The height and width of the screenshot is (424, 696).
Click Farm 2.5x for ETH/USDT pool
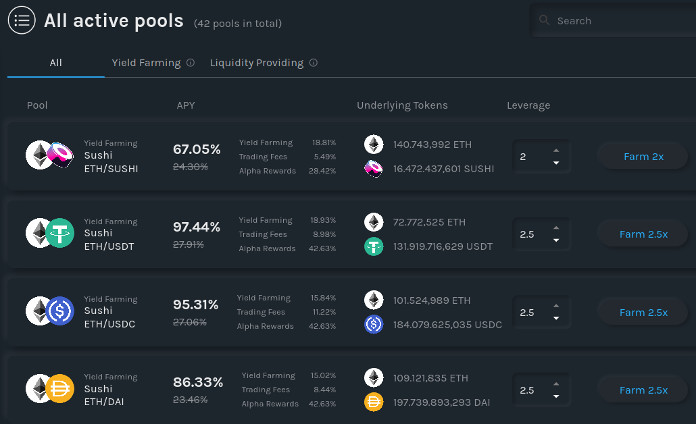(x=643, y=234)
